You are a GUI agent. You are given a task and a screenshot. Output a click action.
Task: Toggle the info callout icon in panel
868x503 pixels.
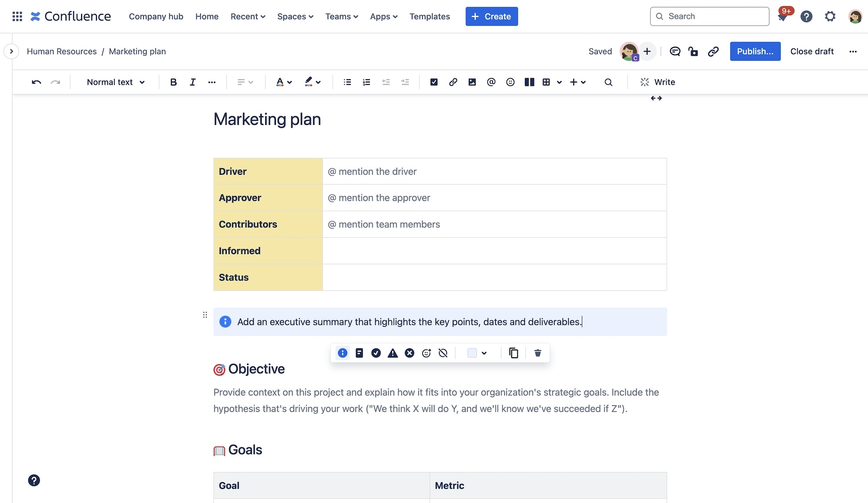342,353
